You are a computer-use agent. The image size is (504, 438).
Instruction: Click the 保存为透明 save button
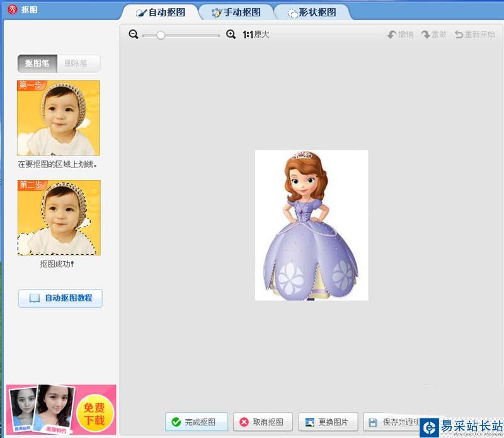point(392,422)
